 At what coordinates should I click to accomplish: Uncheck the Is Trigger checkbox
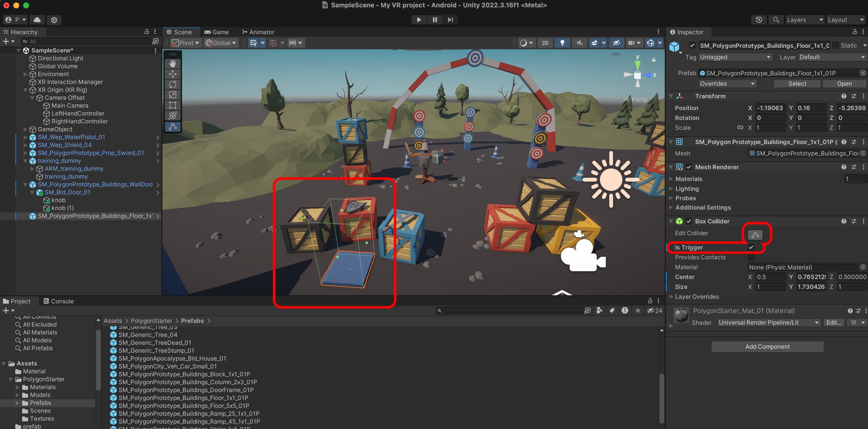click(751, 247)
